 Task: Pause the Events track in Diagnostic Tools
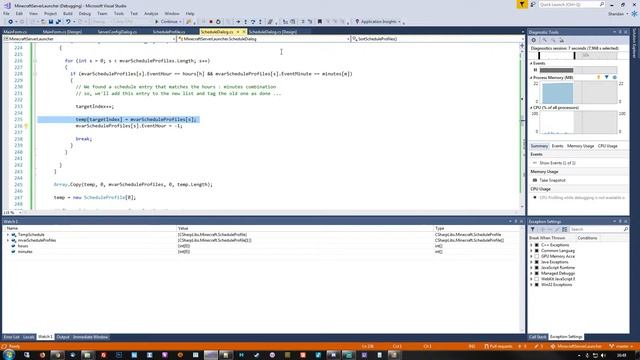click(x=535, y=70)
